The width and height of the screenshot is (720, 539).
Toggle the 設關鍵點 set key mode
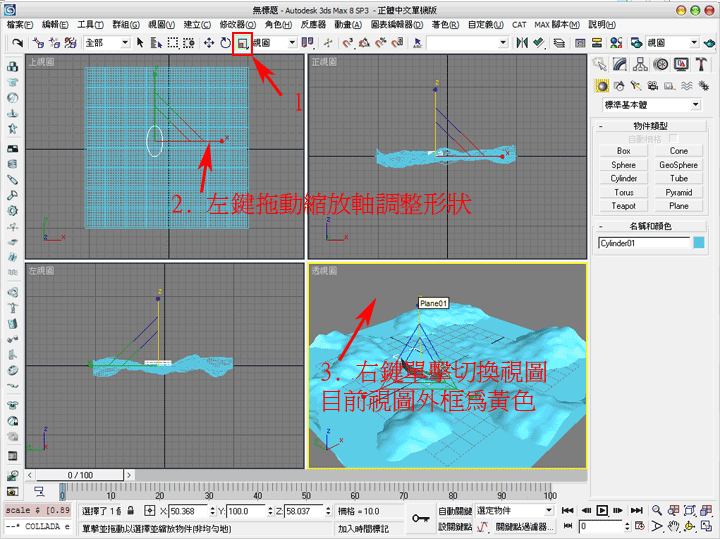(455, 526)
